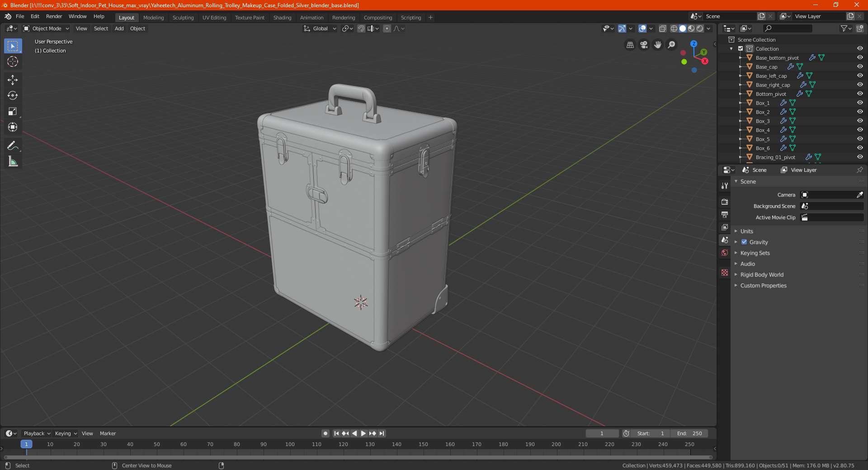Click the pan view hand icon
868x470 pixels.
pos(658,45)
